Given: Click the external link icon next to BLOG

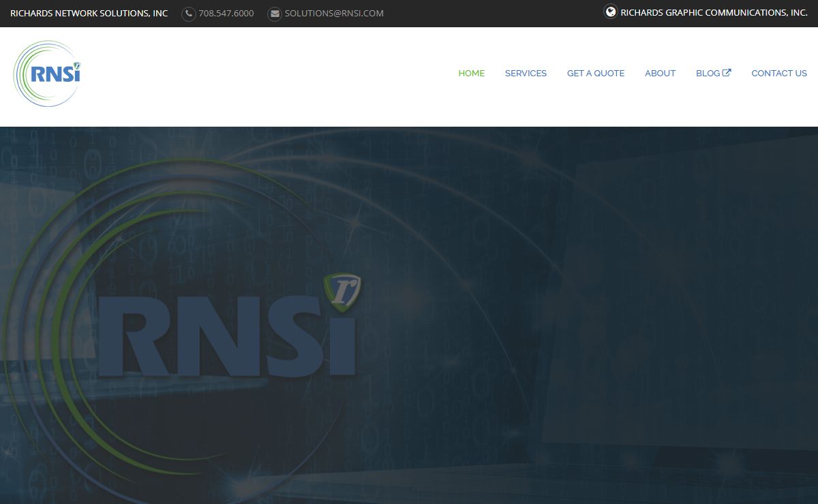Looking at the screenshot, I should [x=727, y=73].
